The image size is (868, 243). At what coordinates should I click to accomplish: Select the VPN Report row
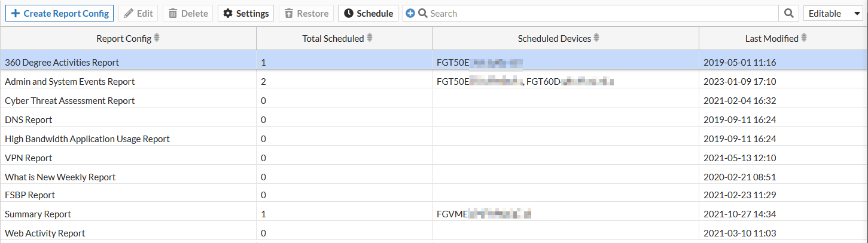(29, 158)
